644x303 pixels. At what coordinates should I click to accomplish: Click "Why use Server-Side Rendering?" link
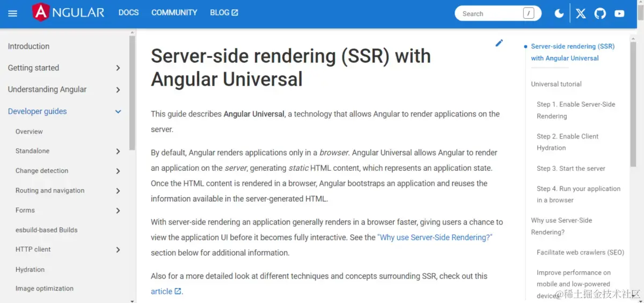(x=435, y=237)
